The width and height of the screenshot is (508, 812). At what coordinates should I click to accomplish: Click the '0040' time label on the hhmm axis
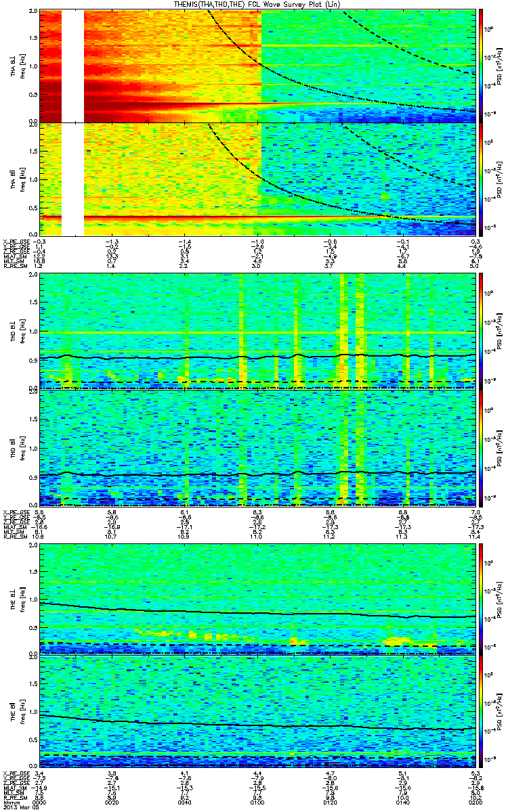tap(185, 802)
